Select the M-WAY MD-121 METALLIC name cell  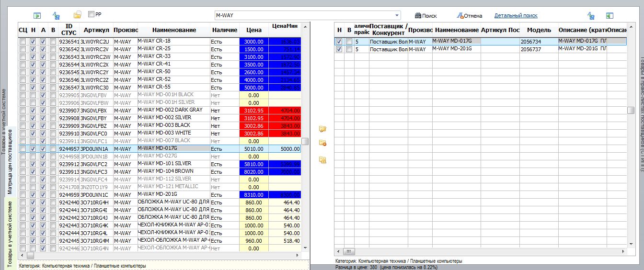tap(173, 187)
